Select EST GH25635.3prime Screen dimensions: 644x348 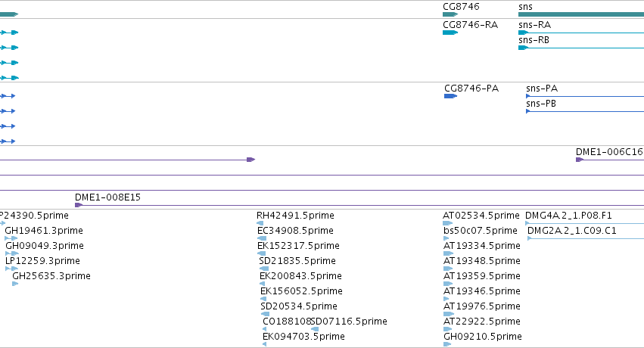click(51, 276)
